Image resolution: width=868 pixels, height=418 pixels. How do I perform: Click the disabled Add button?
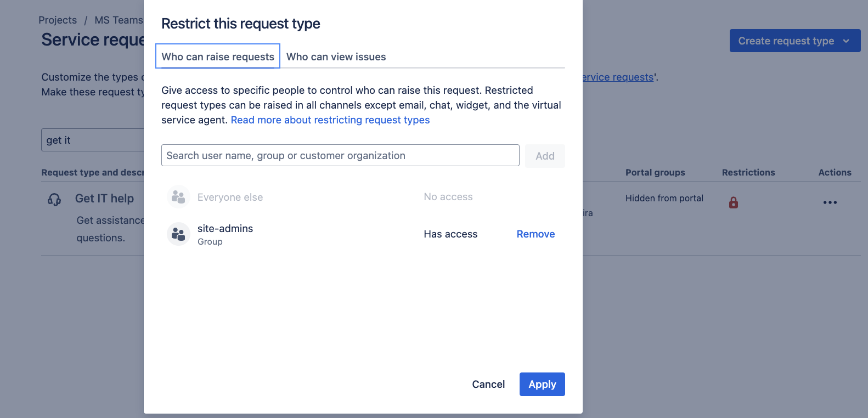click(545, 156)
